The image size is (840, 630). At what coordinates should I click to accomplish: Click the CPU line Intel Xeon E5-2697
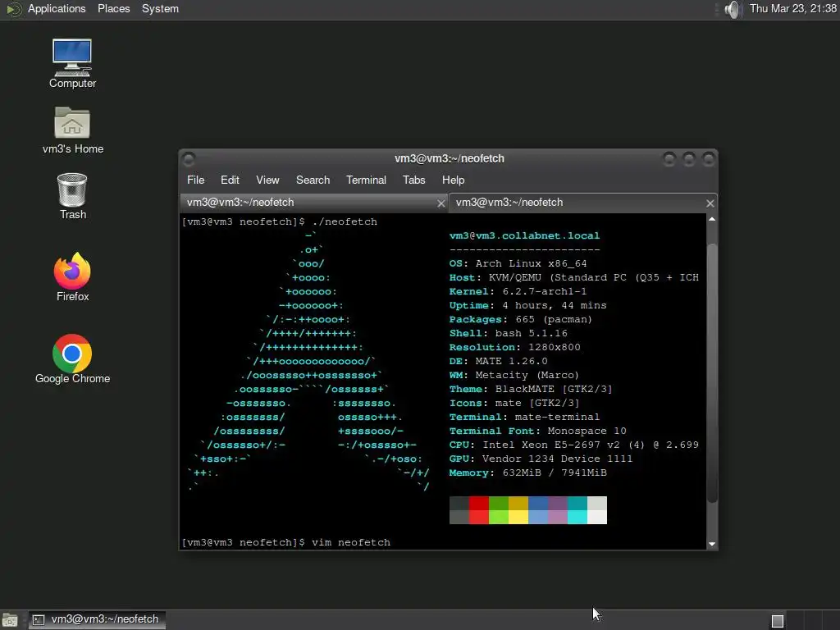pos(573,445)
